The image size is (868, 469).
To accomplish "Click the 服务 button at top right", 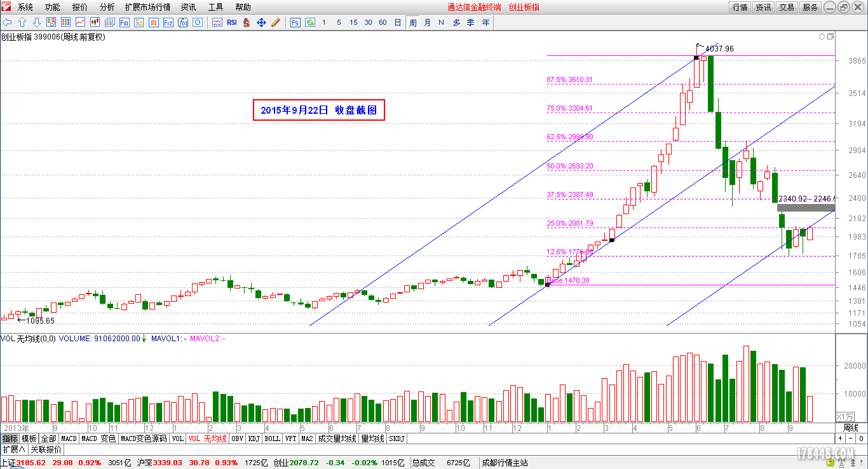I will (810, 7).
